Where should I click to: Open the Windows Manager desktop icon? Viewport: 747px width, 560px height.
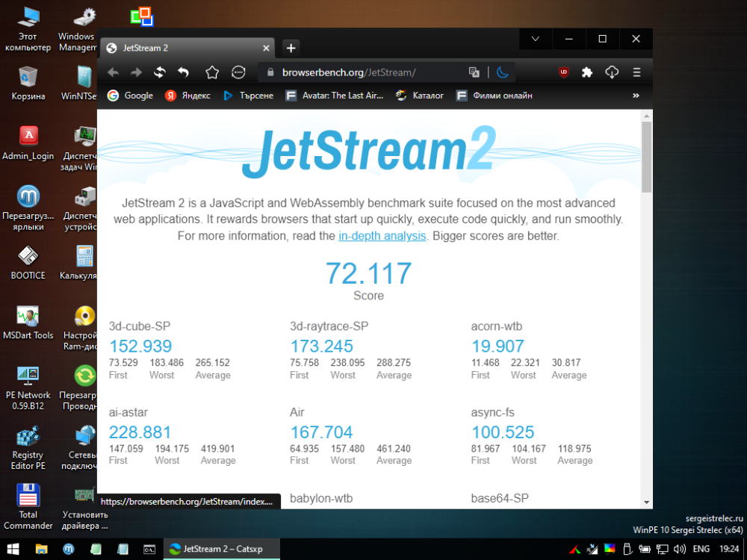click(x=78, y=30)
